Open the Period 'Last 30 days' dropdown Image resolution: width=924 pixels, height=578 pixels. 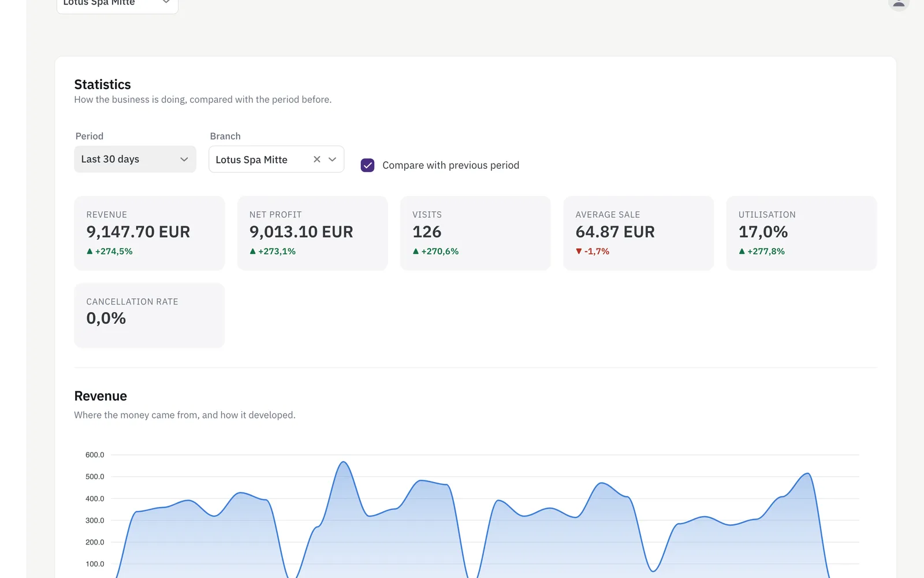pos(135,159)
